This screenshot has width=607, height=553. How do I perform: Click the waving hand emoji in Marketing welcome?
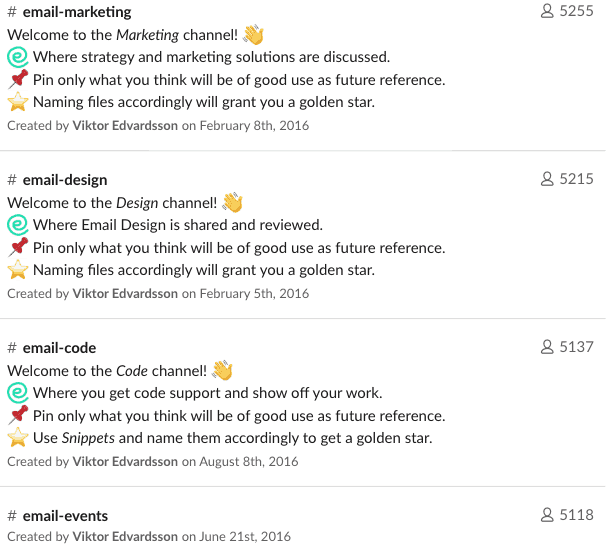point(253,34)
